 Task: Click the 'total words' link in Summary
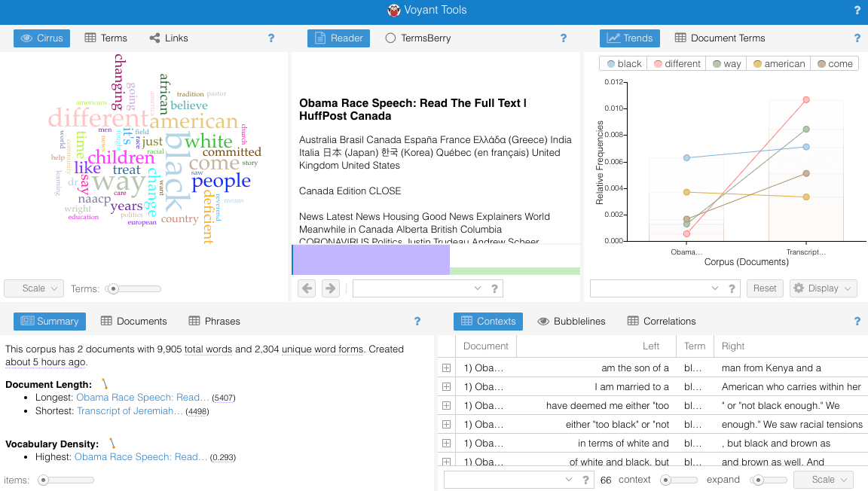tap(209, 349)
